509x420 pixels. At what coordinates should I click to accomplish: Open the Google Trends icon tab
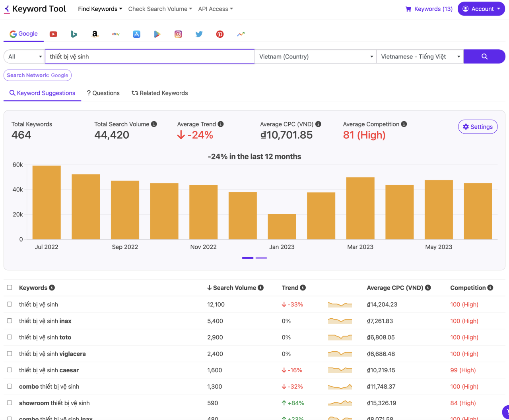(241, 34)
